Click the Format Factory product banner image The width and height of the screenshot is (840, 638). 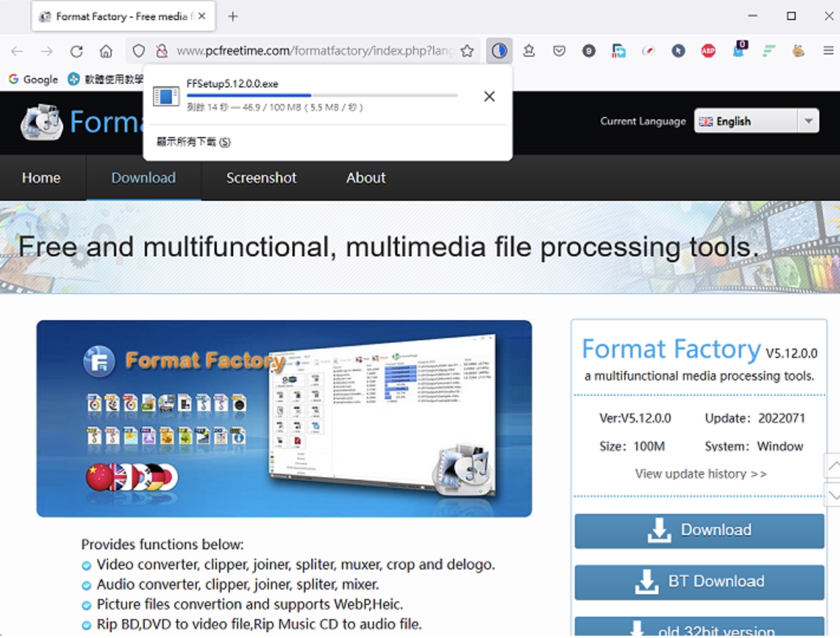tap(284, 419)
